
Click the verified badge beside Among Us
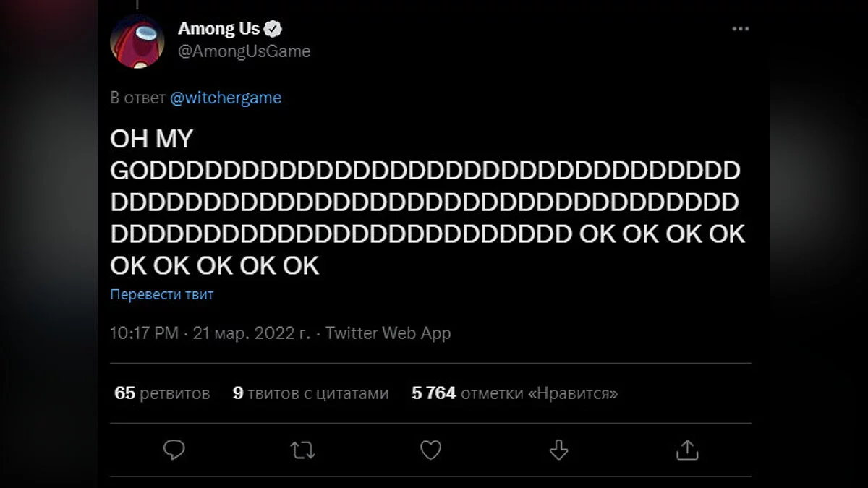pyautogui.click(x=273, y=30)
